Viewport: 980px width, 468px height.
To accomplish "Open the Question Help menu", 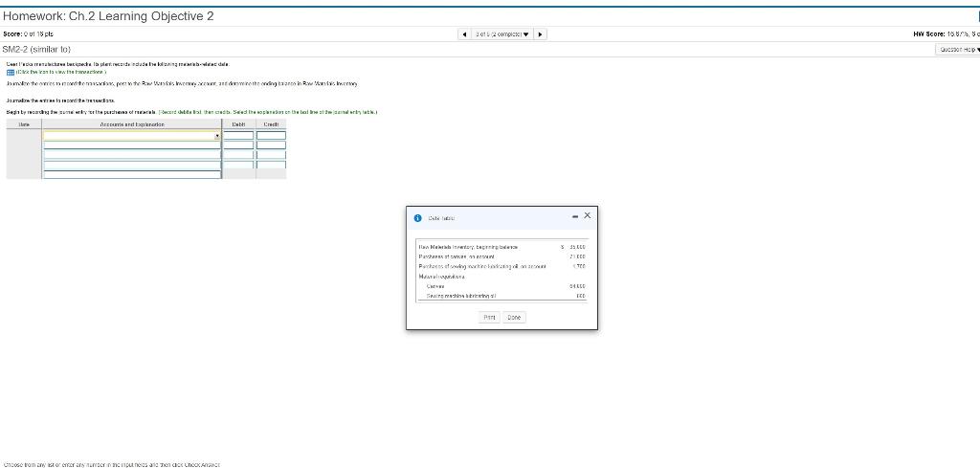I will (x=957, y=50).
